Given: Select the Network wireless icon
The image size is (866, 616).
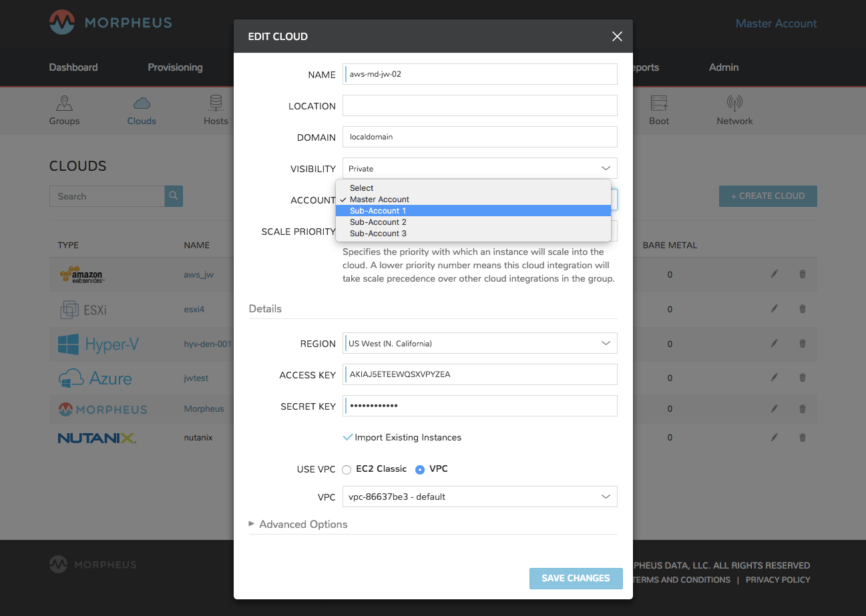Looking at the screenshot, I should point(734,104).
